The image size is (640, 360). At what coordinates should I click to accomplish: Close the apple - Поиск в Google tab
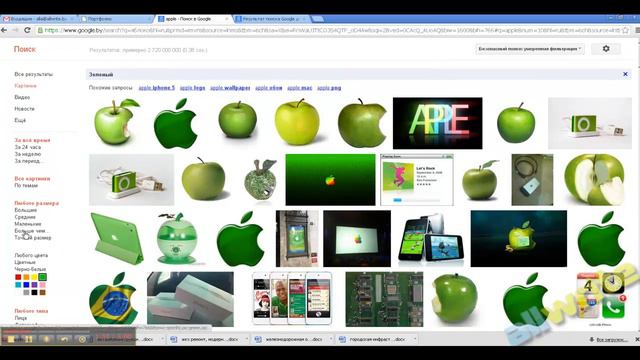coord(227,19)
